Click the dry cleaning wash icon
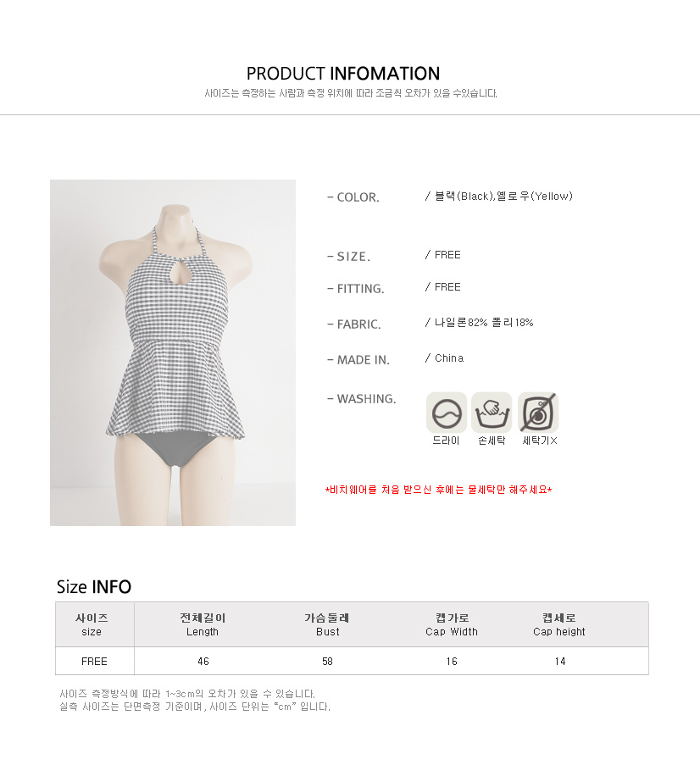The height and width of the screenshot is (765, 700). click(x=446, y=413)
